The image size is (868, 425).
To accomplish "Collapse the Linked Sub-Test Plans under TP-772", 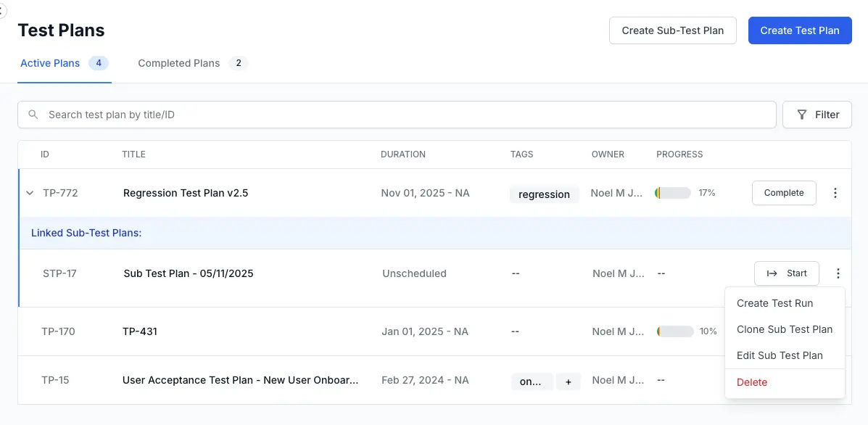I will [x=29, y=193].
